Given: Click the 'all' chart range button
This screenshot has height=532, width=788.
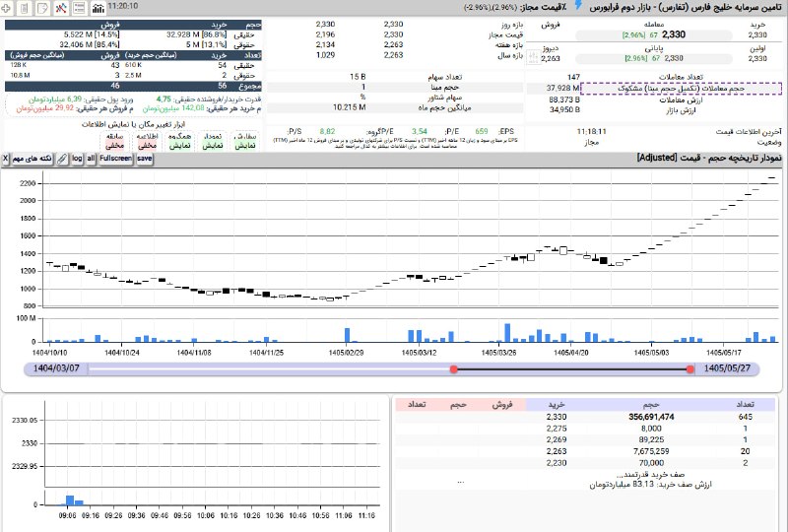Looking at the screenshot, I should pyautogui.click(x=91, y=159).
